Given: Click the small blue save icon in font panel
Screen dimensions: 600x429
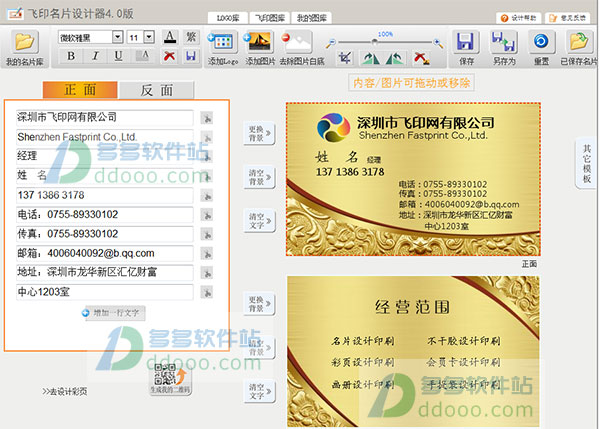Looking at the screenshot, I should pyautogui.click(x=191, y=56).
